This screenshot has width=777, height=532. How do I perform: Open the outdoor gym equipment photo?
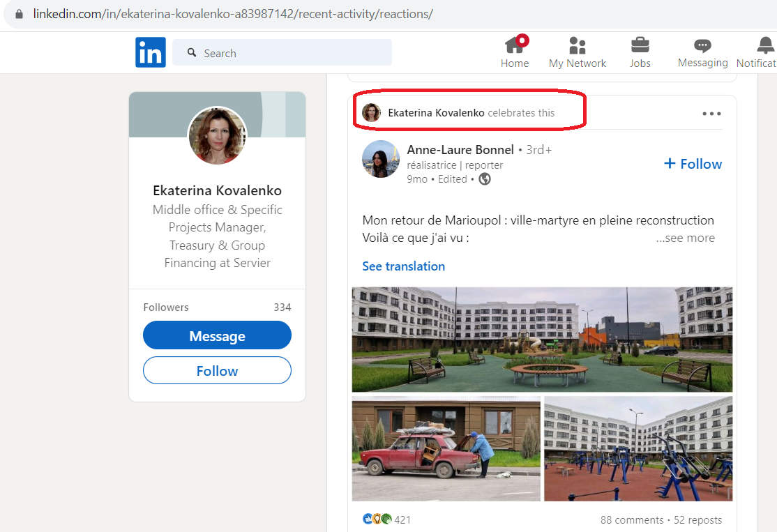pos(638,449)
